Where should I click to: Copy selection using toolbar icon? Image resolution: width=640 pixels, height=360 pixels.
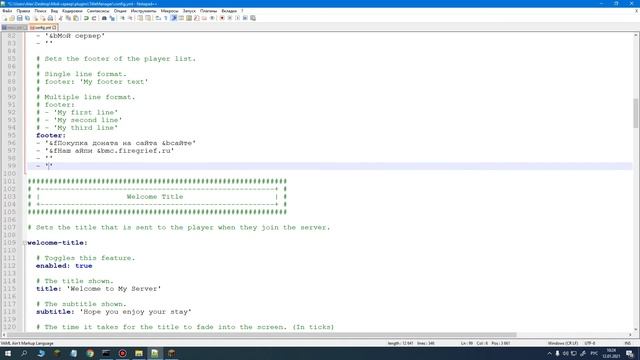(x=68, y=18)
